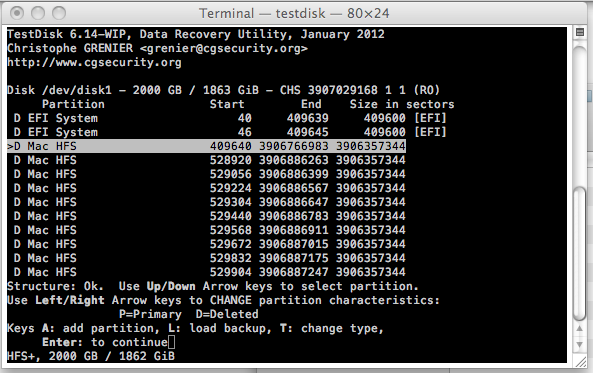Viewport: 593px width, 373px height.
Task: Click the yellow minimize window button
Action: tap(38, 13)
